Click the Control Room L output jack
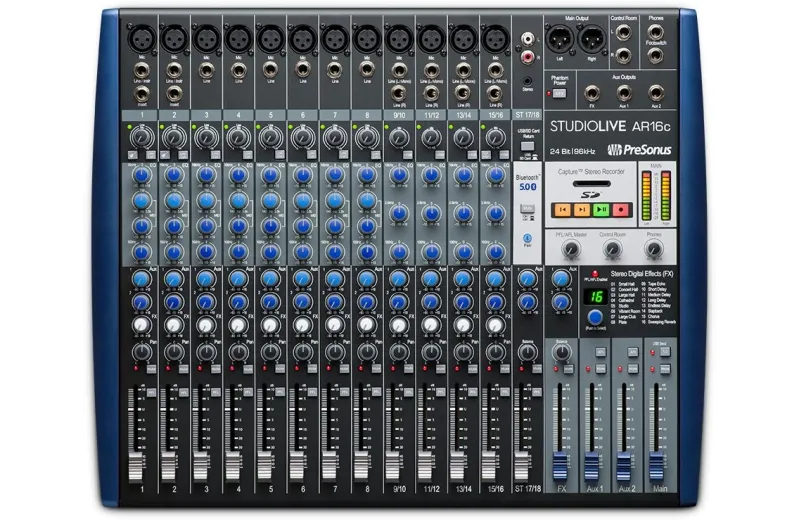The width and height of the screenshot is (800, 520). (x=623, y=33)
